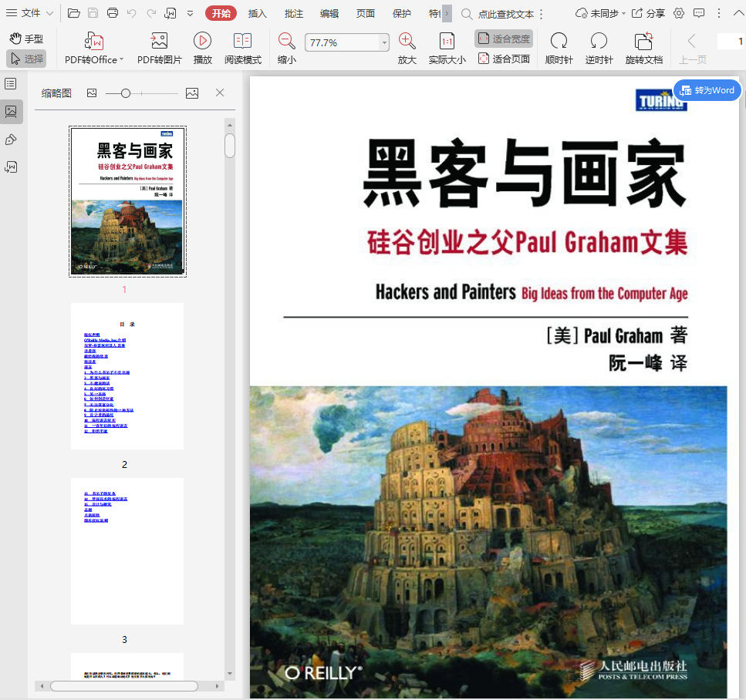
Task: Select the 选择 selection tool
Action: (27, 59)
